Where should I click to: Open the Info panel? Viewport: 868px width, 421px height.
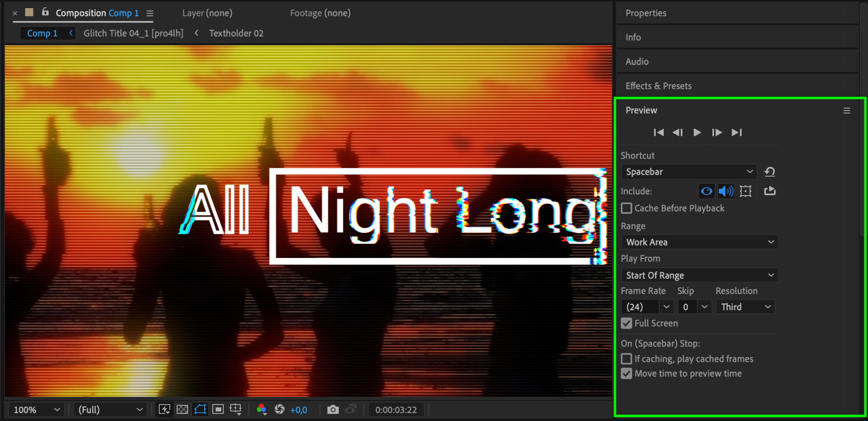coord(633,37)
